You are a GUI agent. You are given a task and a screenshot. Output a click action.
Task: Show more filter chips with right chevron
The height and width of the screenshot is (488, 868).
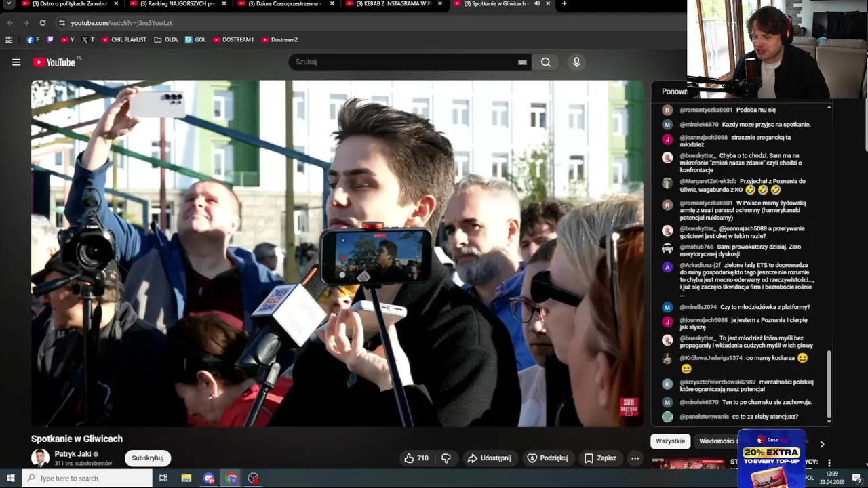click(x=822, y=444)
